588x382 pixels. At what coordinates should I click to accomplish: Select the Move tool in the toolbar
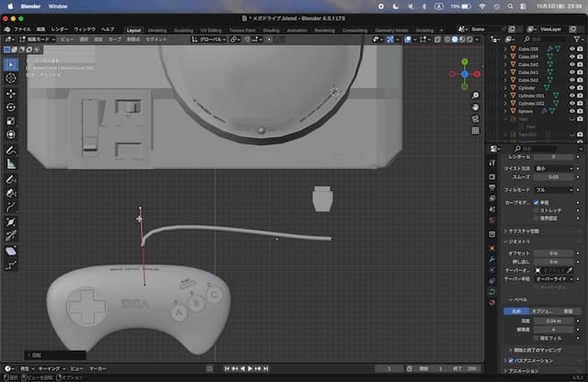(11, 93)
